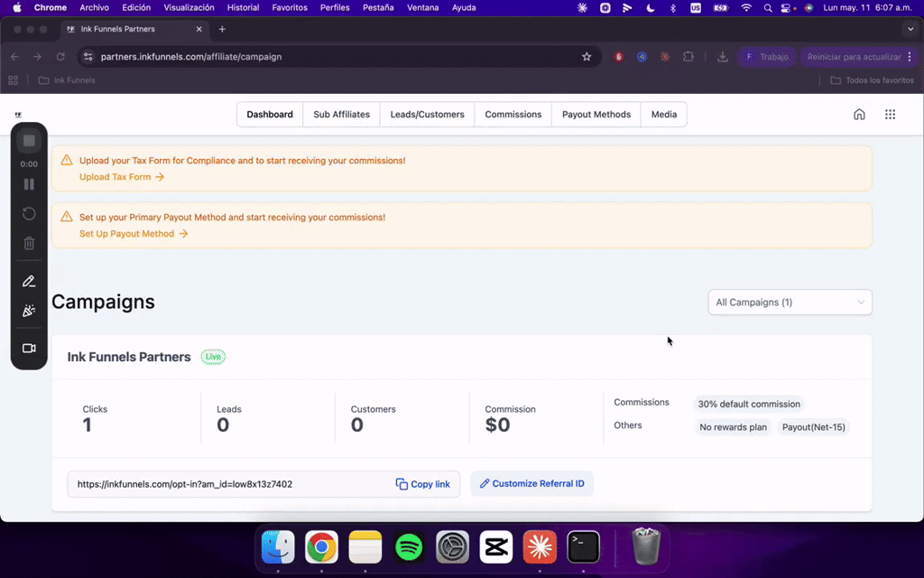The height and width of the screenshot is (578, 924).
Task: Pause the recording in overlay toolbar
Action: coord(29,184)
